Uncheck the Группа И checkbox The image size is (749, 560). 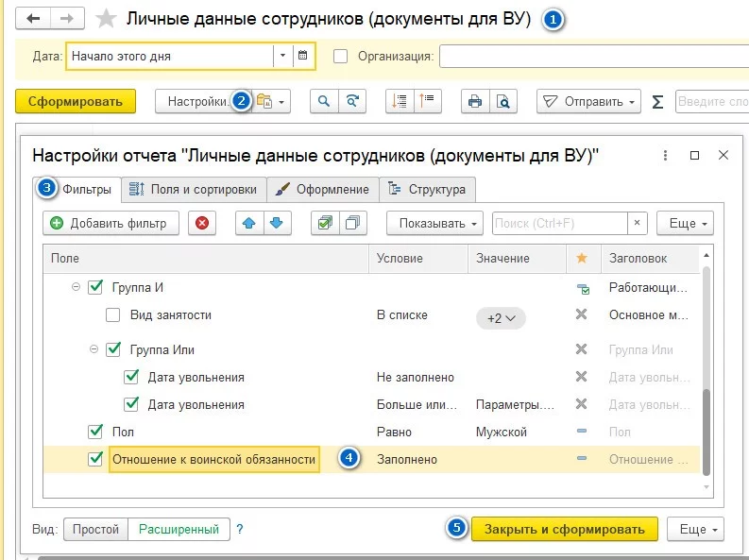click(95, 287)
